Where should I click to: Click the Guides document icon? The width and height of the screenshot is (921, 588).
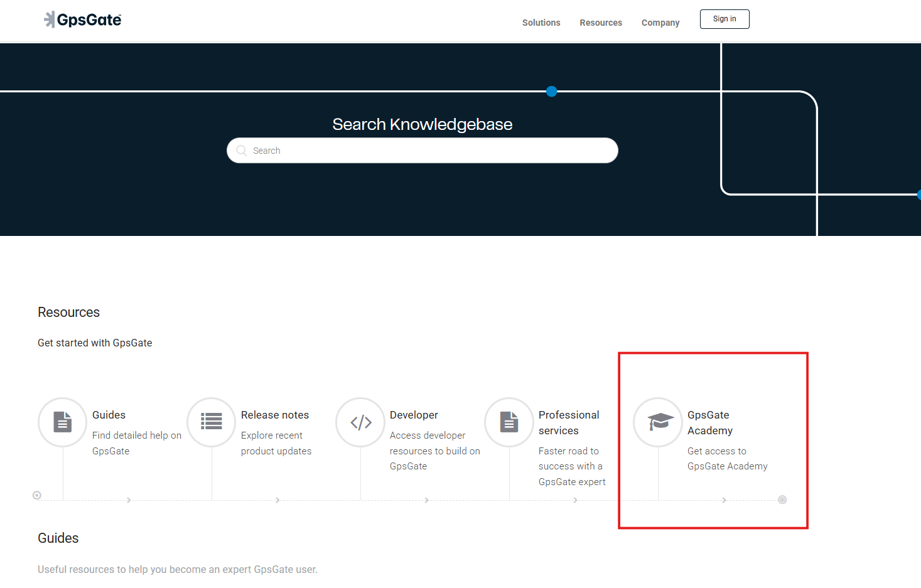[x=62, y=422]
